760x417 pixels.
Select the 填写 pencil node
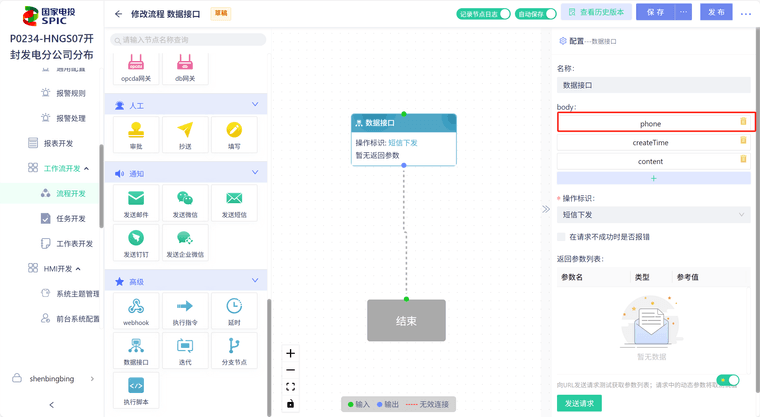234,135
